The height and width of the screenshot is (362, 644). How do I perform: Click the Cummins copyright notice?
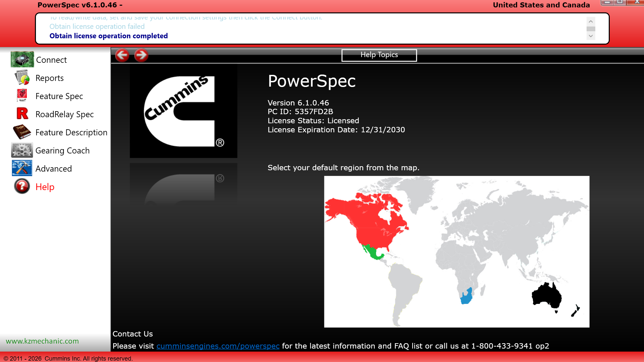(68, 358)
